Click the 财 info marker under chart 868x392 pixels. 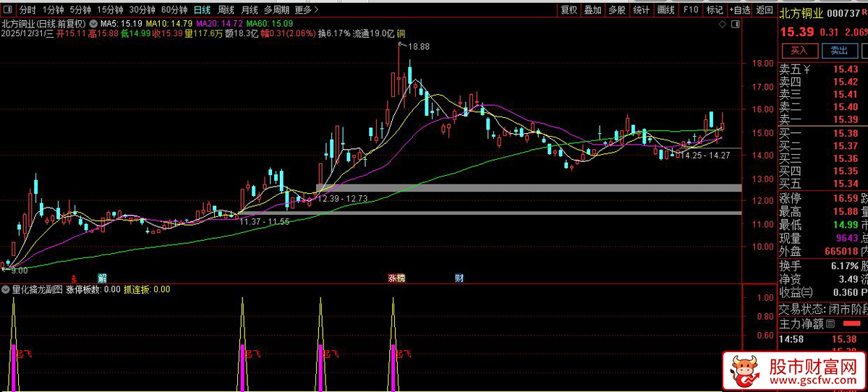[x=459, y=278]
